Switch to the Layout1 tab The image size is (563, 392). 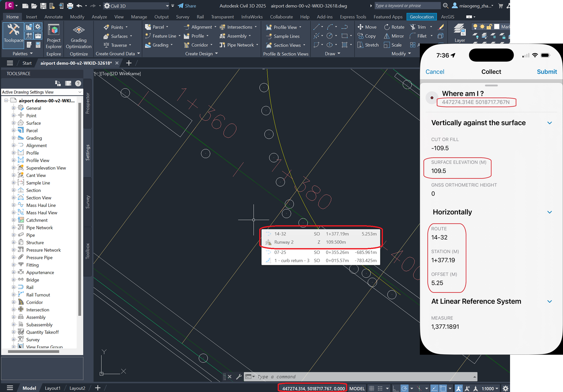53,388
